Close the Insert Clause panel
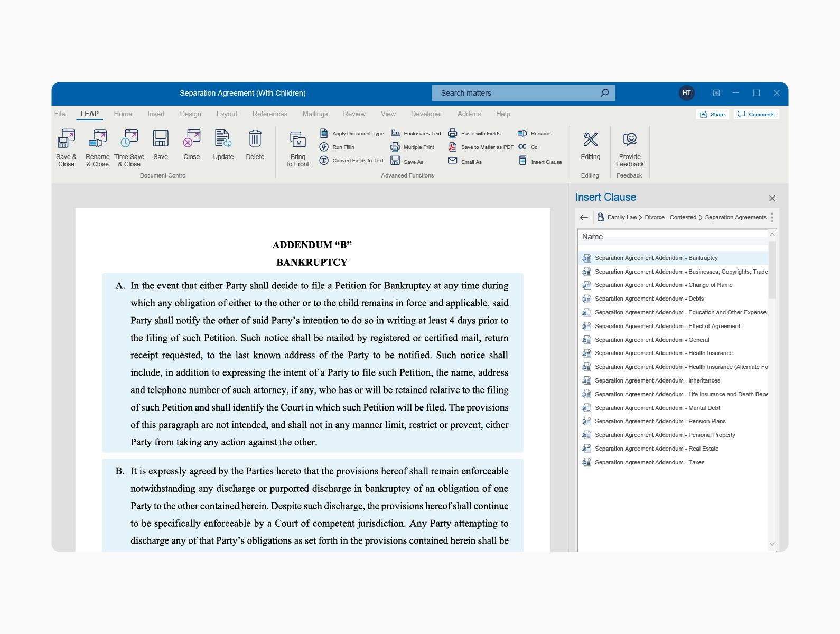840x634 pixels. click(772, 199)
